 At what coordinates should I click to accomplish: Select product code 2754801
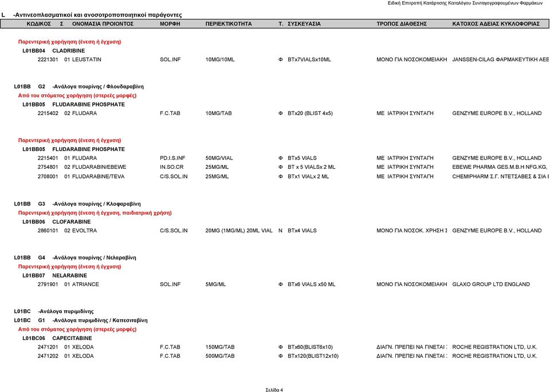[48, 167]
